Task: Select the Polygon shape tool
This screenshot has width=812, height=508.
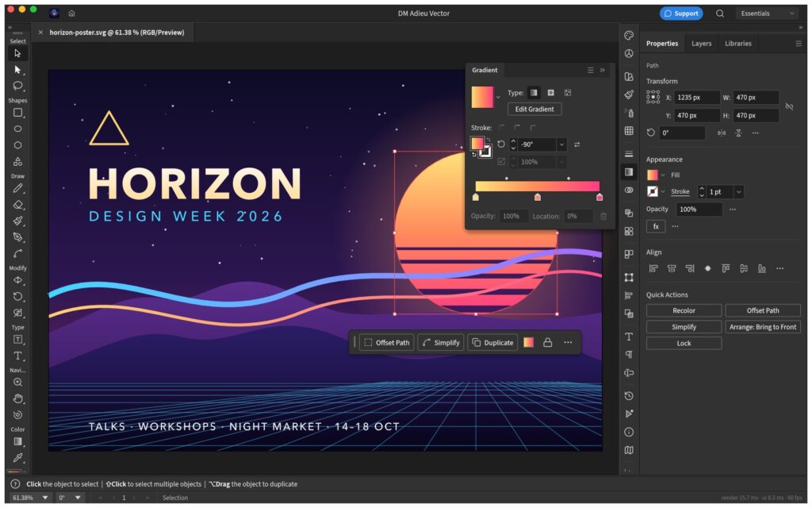Action: tap(17, 145)
